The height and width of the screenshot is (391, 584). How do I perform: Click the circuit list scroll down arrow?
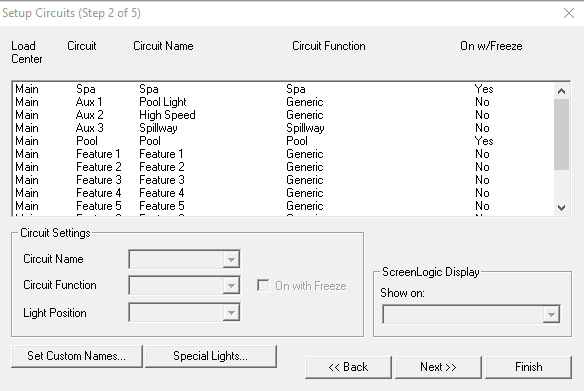562,207
